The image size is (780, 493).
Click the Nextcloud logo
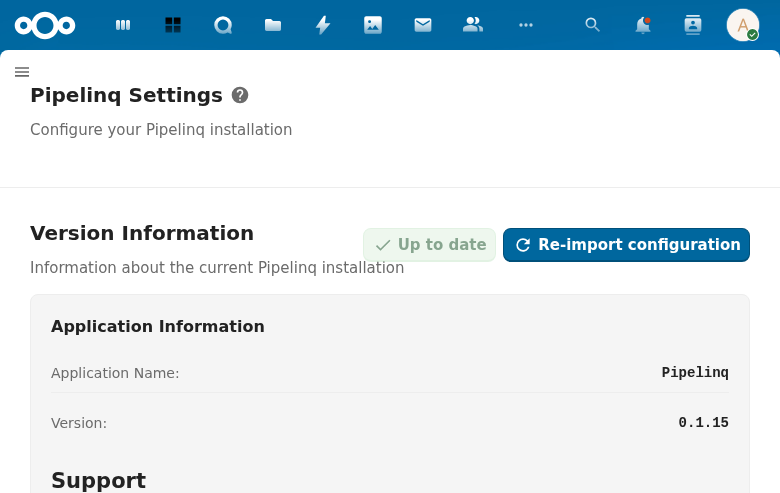click(45, 25)
